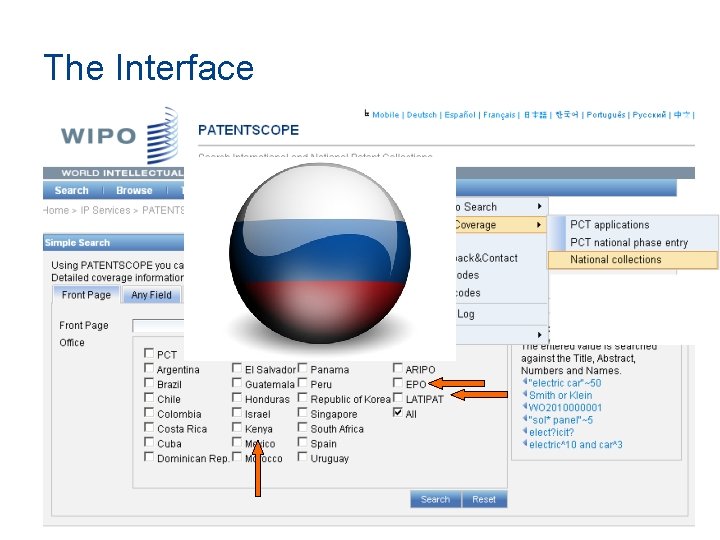
Task: Click the "electric car"~50 example query
Action: point(564,383)
